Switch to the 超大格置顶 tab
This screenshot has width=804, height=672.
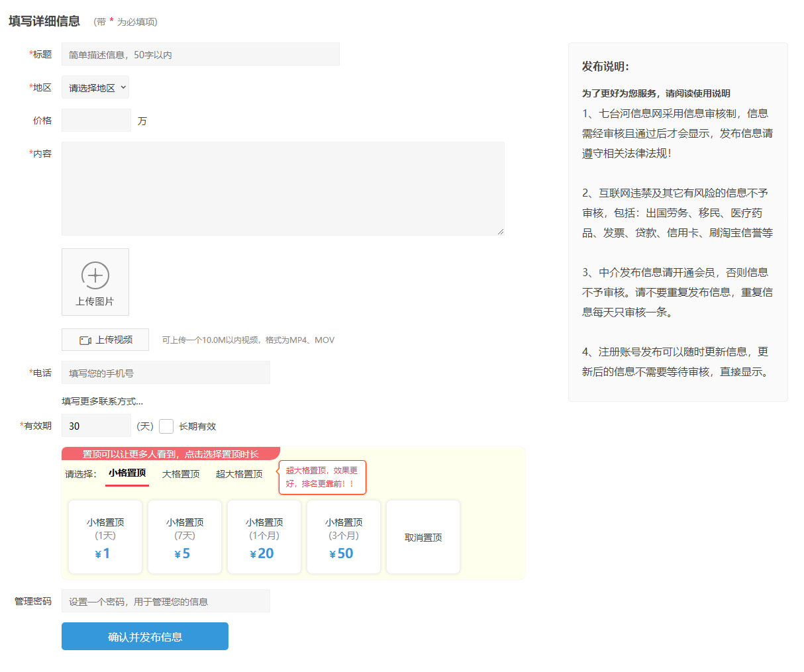(239, 474)
